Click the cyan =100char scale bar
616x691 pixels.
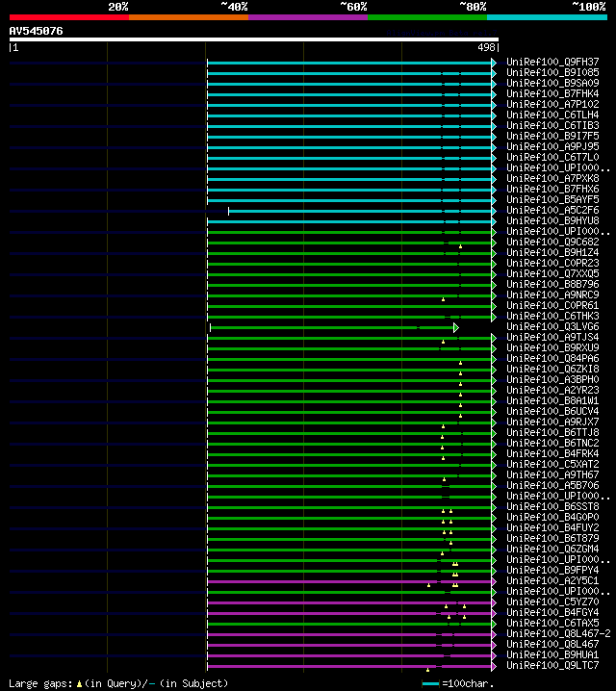(x=430, y=683)
